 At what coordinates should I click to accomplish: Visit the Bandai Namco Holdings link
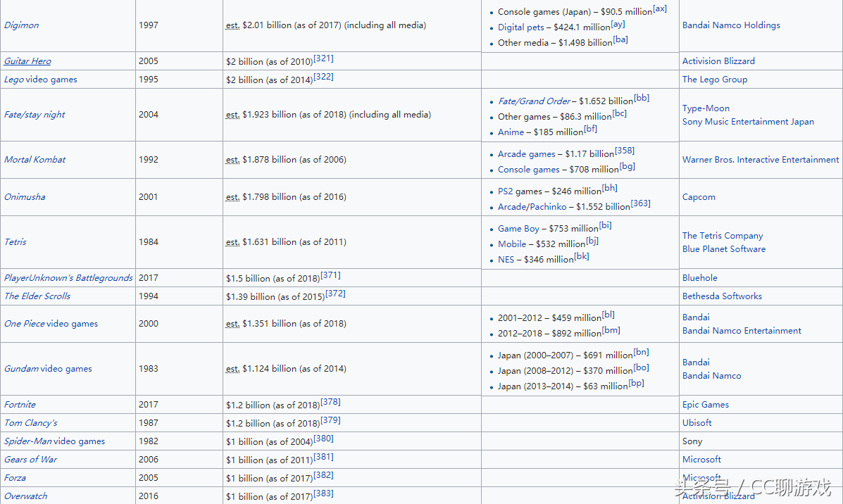click(x=731, y=25)
